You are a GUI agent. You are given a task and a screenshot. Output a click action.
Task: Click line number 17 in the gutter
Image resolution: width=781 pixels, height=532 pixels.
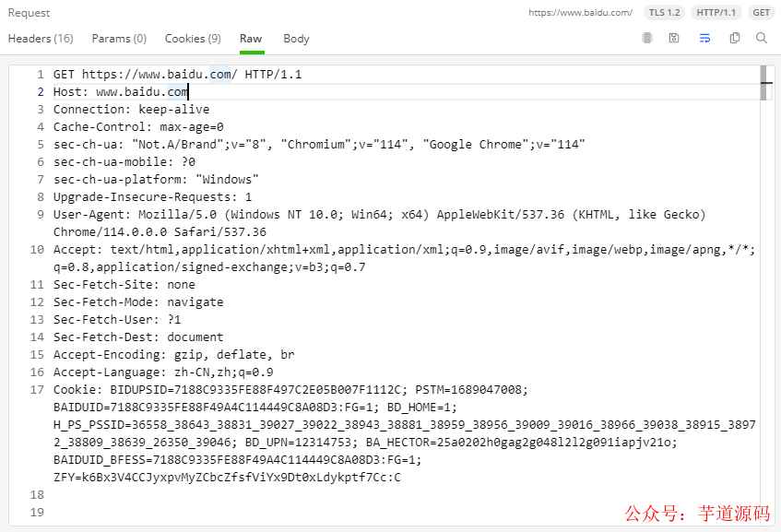coord(37,389)
